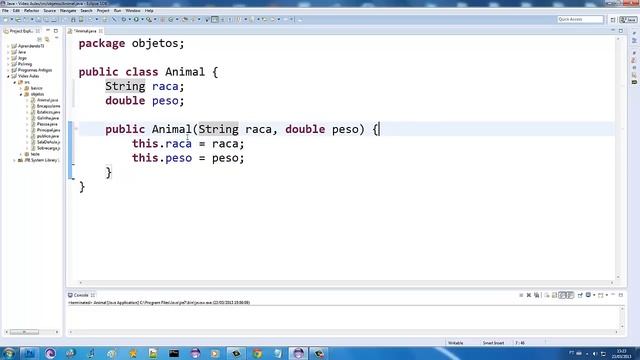Toggle Show Console on error output
Screen dimensions: 640x360
[570, 295]
